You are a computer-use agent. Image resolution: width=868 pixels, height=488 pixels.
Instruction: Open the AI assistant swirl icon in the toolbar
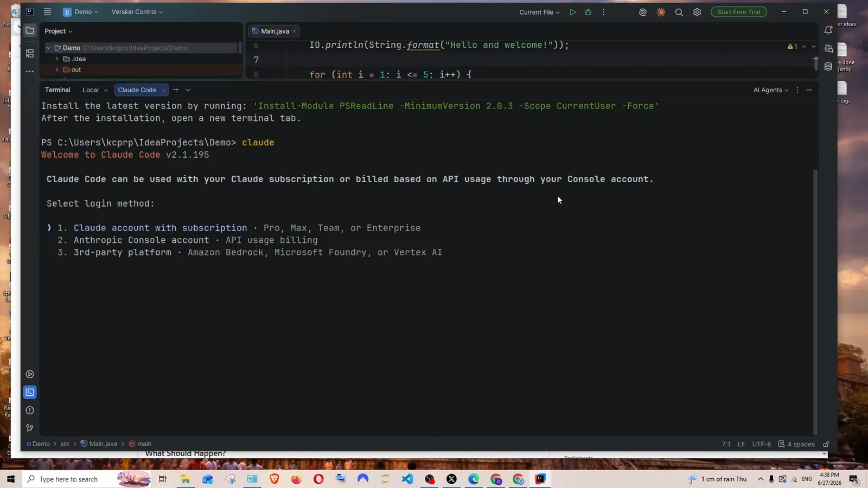(643, 12)
